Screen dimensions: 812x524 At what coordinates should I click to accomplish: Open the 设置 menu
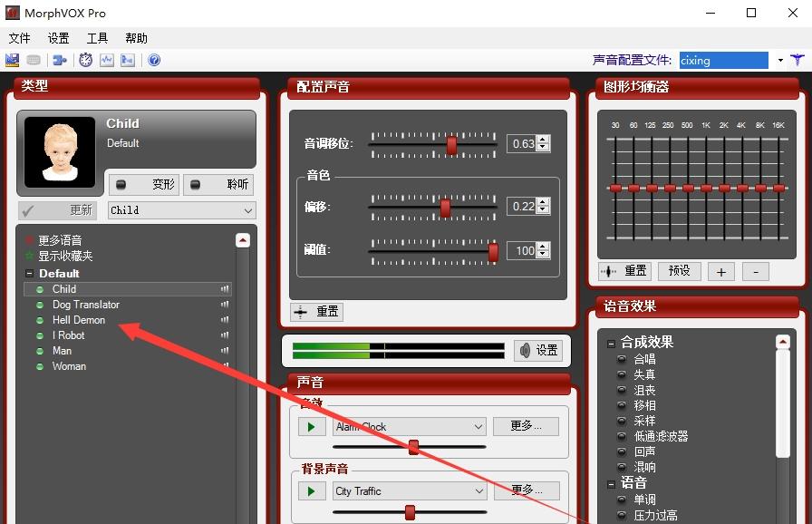click(x=59, y=38)
